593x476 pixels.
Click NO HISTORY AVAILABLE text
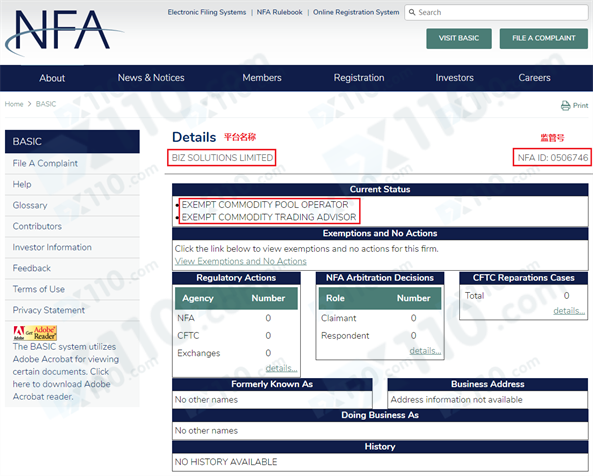click(226, 462)
